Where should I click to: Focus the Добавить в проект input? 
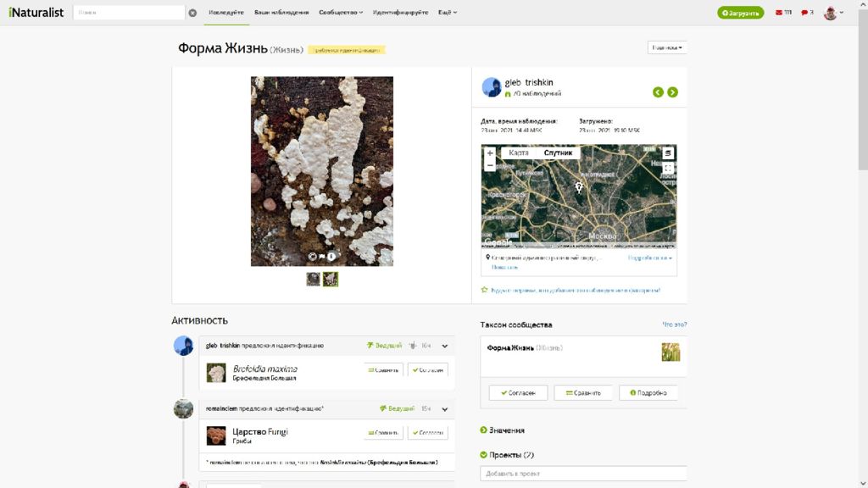pos(583,474)
